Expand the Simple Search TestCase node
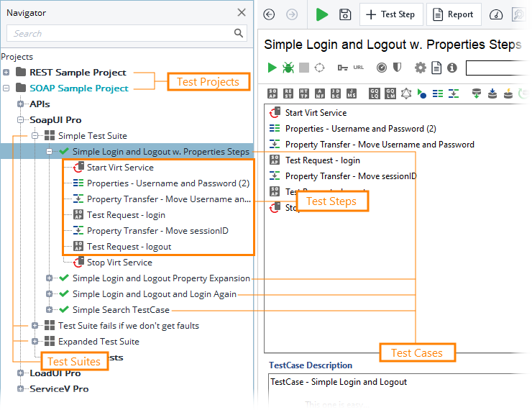 point(49,310)
